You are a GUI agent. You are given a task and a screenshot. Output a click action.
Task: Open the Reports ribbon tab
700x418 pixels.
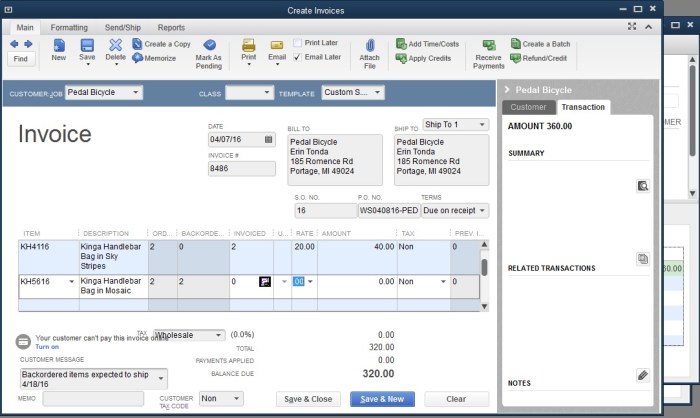171,28
